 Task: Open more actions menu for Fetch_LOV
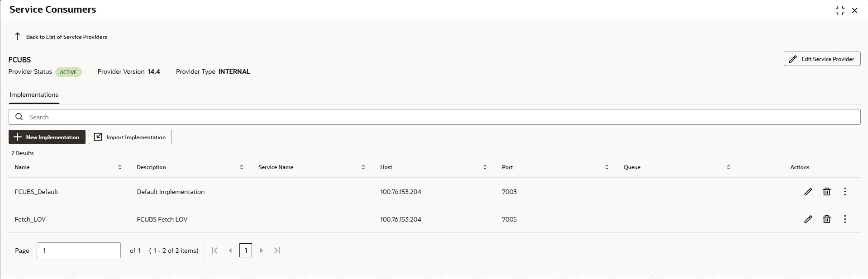click(x=845, y=219)
